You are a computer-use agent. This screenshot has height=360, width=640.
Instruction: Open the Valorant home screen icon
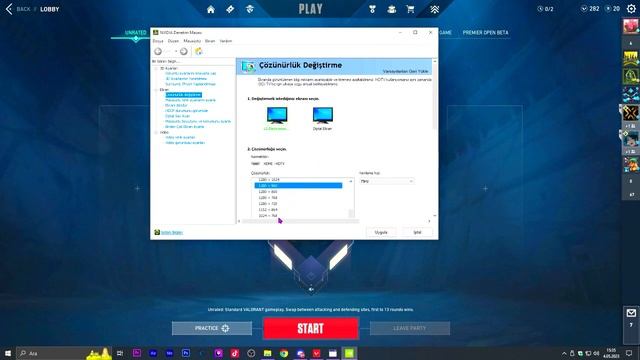tap(211, 9)
